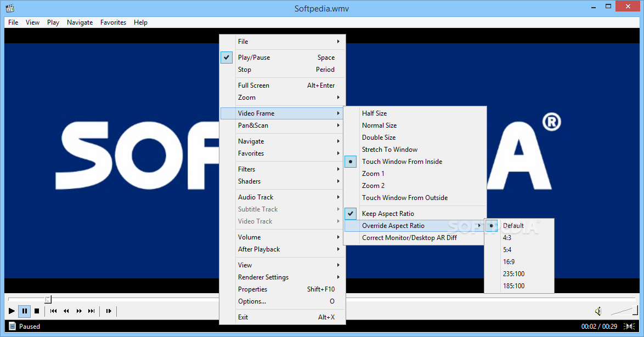Choose the 235:100 aspect ratio
Screen dimensions: 644x337
click(x=519, y=274)
